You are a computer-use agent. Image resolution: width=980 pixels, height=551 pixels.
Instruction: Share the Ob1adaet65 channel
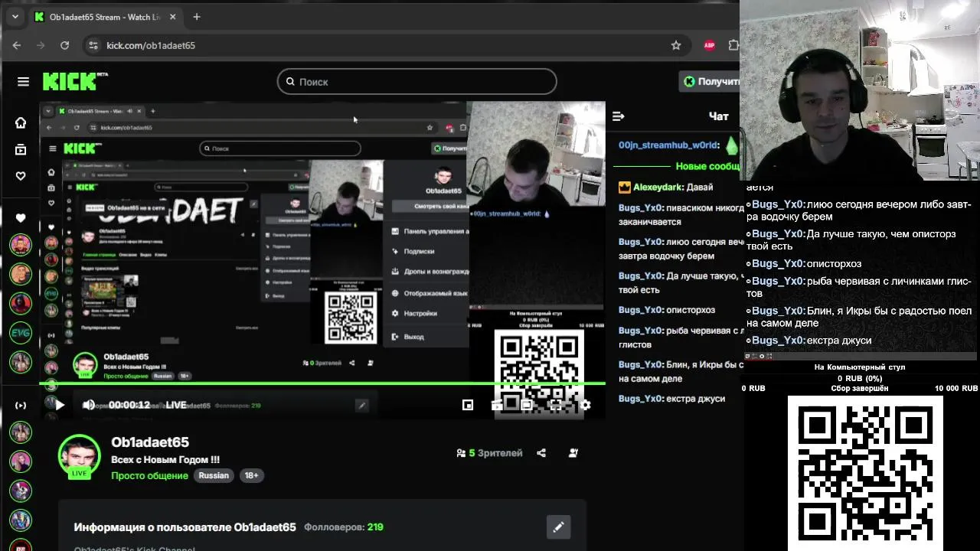[x=541, y=453]
